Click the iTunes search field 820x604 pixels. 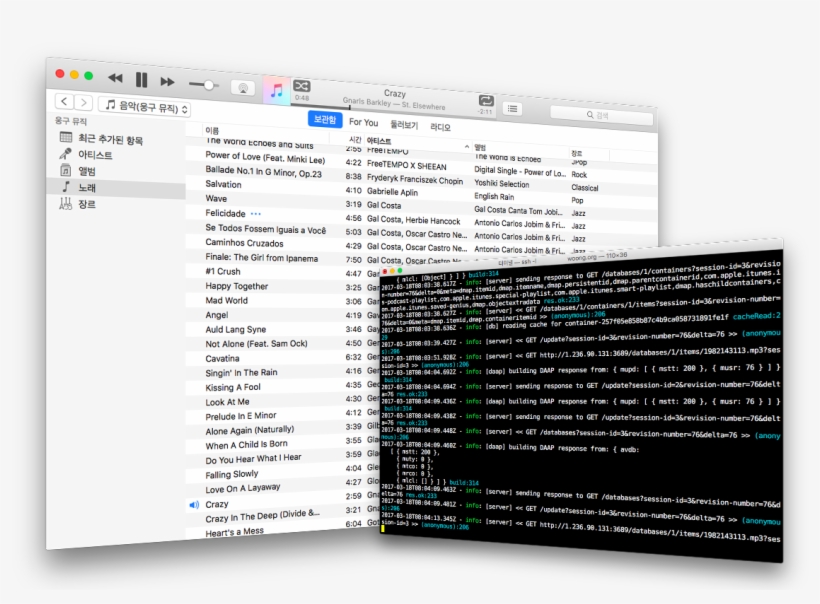pos(601,115)
